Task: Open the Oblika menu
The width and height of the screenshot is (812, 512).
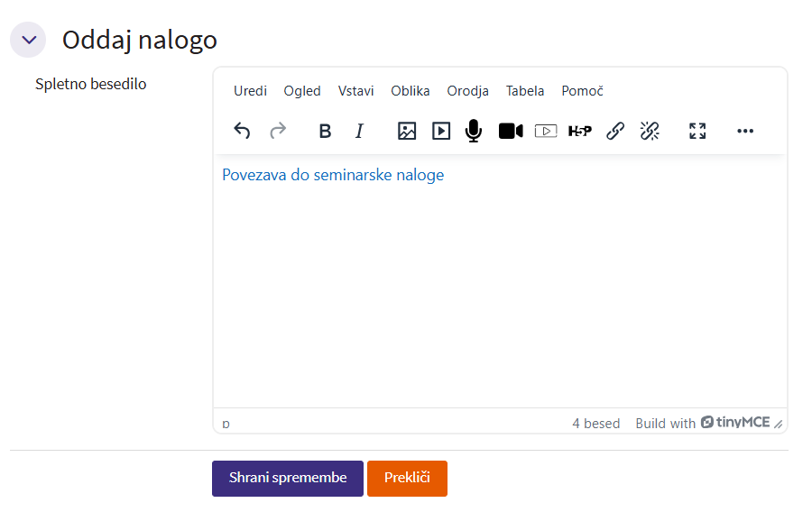Action: tap(411, 91)
